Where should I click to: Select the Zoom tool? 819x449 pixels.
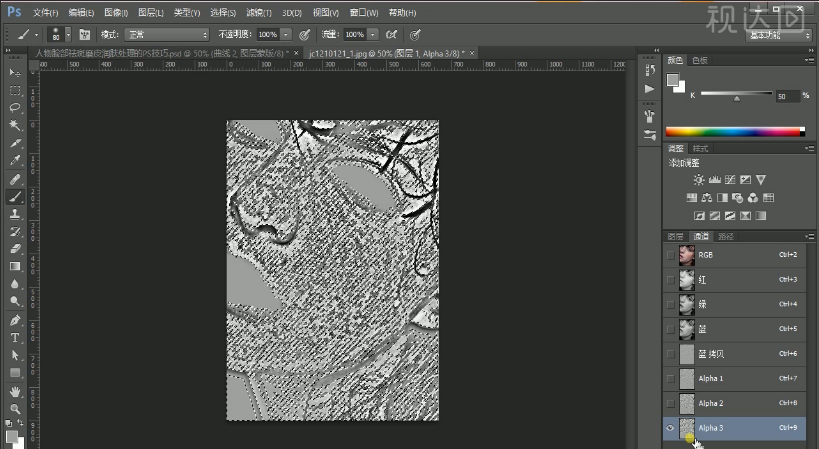pos(15,409)
